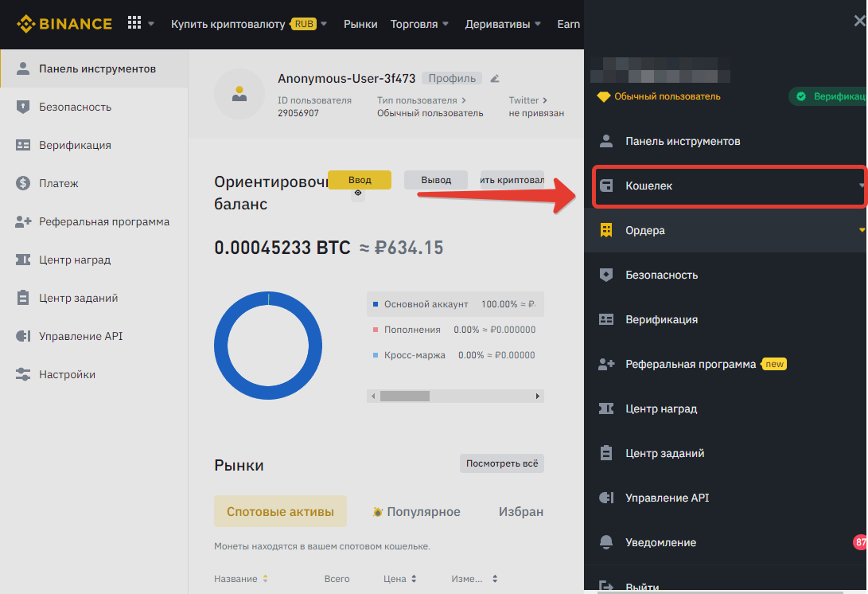Viewport: 868px width, 594px height.
Task: Click the orders icon next to Ордера
Action: pyautogui.click(x=606, y=230)
